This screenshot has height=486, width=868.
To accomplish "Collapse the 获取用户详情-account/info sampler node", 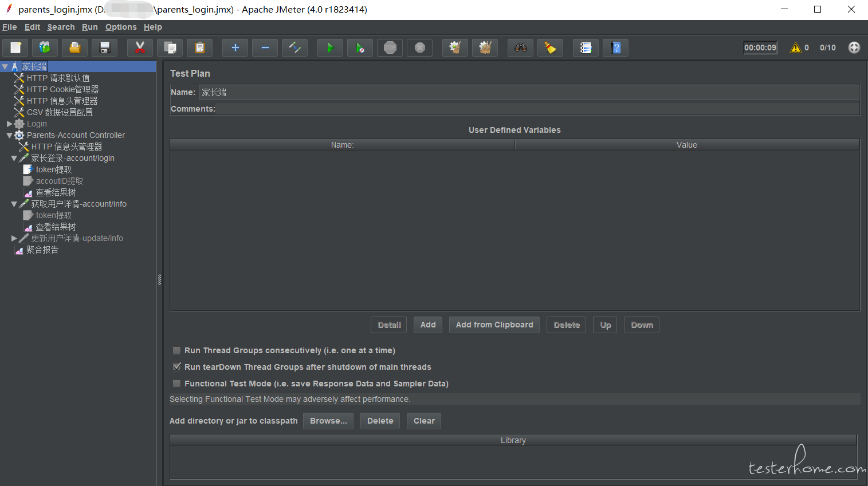I will coord(14,204).
